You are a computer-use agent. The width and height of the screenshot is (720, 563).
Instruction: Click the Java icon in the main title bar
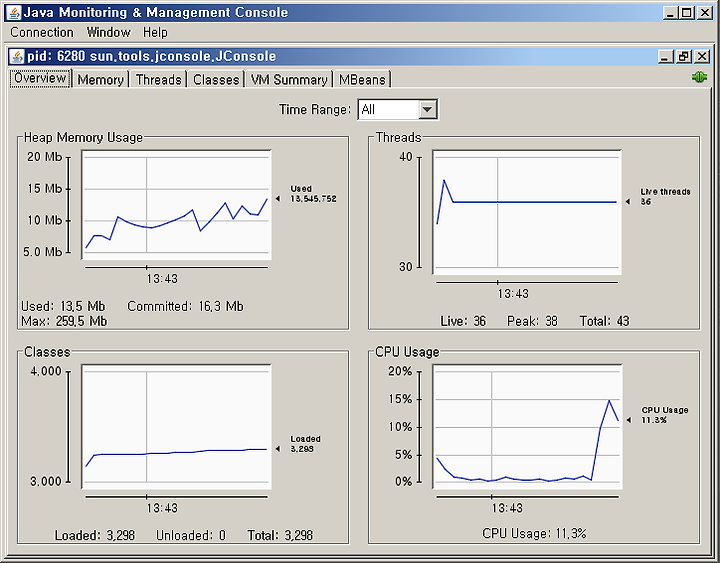tap(14, 13)
